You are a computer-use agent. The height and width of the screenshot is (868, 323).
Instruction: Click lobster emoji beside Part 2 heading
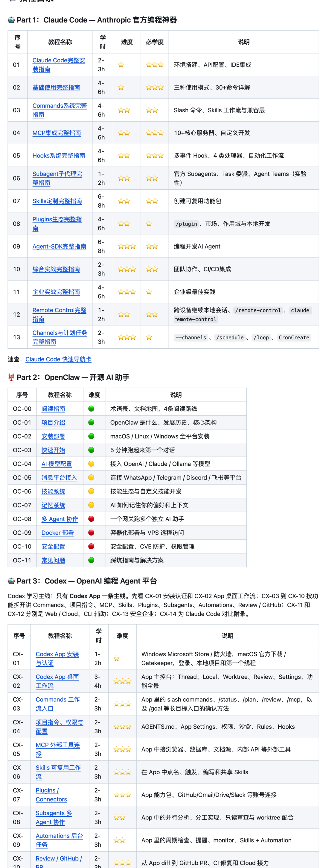click(11, 377)
